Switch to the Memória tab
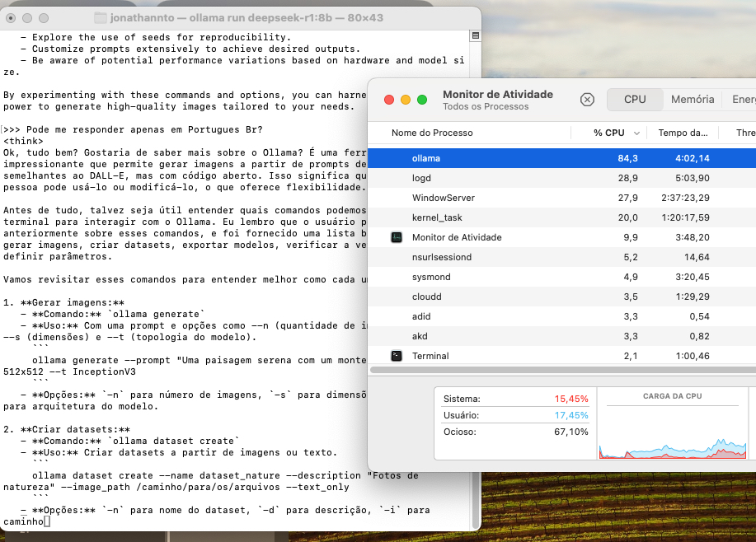The width and height of the screenshot is (756, 542). click(x=693, y=99)
